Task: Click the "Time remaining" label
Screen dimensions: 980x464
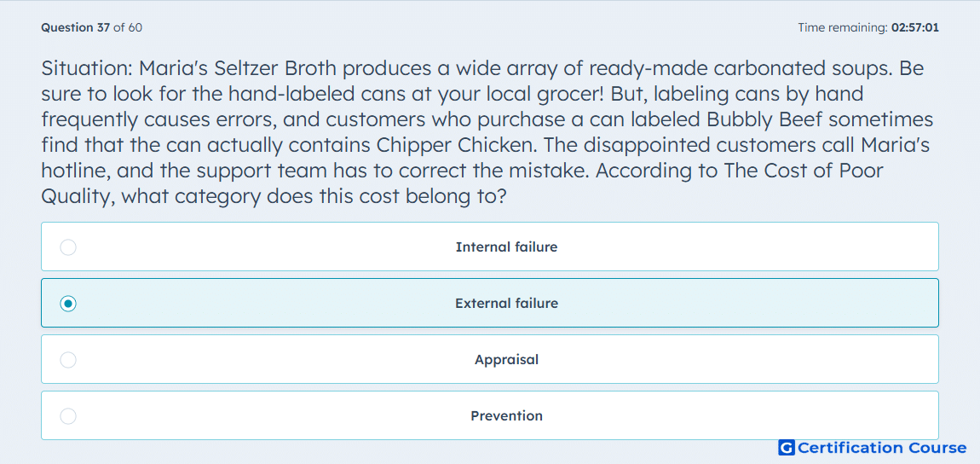Action: tap(842, 27)
